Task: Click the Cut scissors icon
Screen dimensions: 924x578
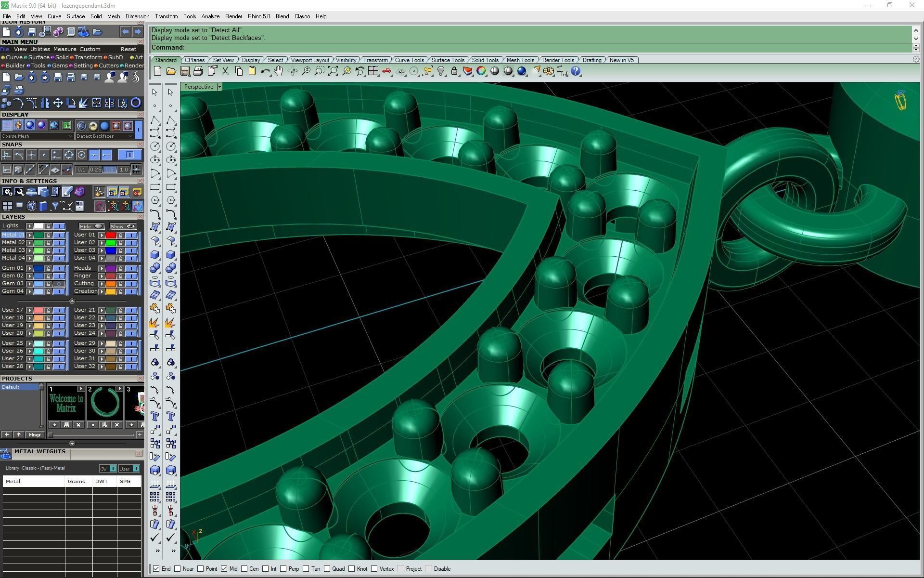Action: (x=225, y=71)
